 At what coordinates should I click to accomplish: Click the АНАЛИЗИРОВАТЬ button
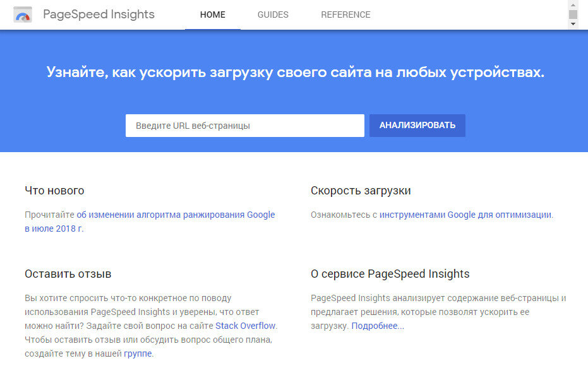[x=417, y=125]
